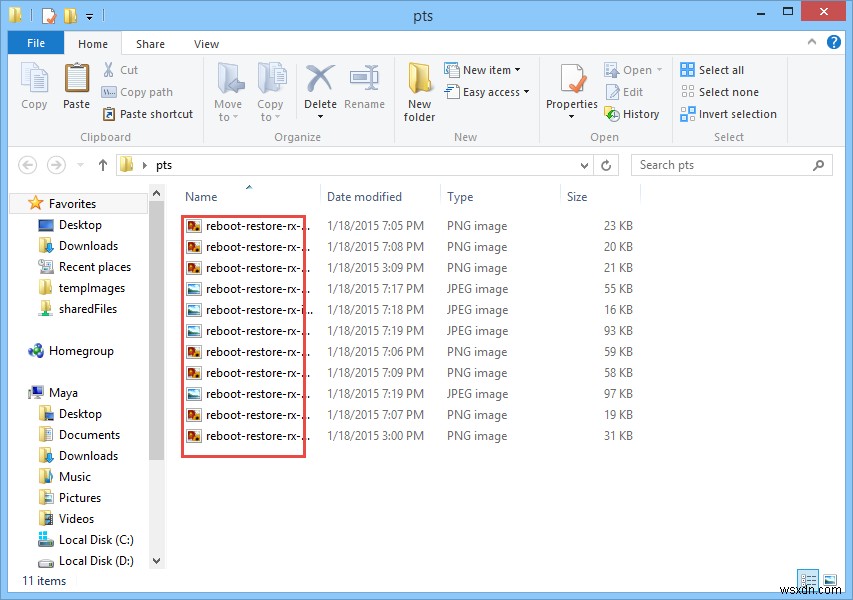Open the Share ribbon tab

pyautogui.click(x=150, y=43)
